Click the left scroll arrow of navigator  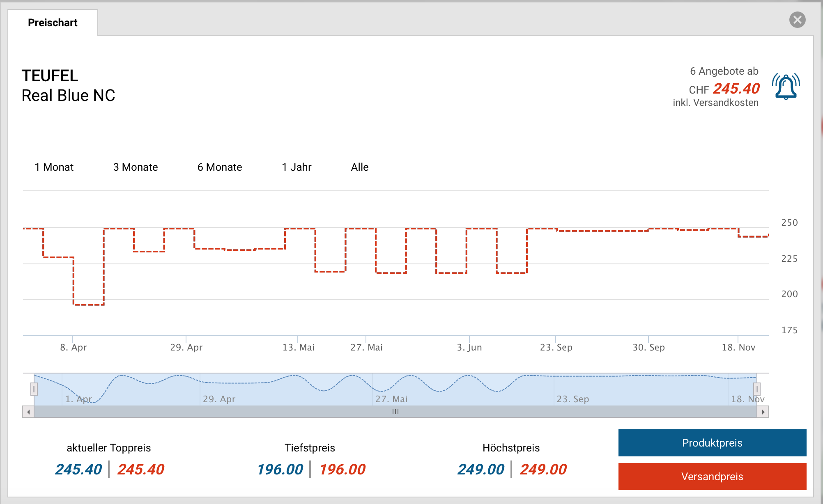coord(28,412)
